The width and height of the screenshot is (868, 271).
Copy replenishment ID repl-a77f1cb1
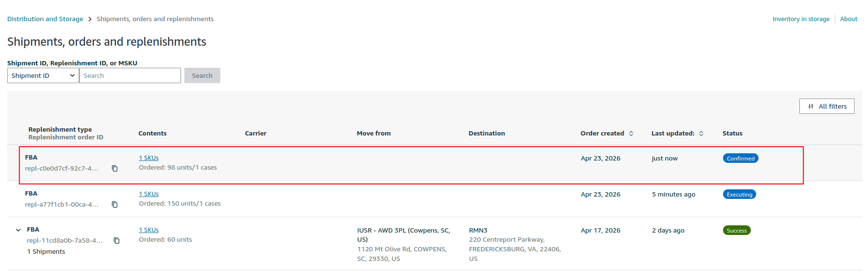click(115, 205)
